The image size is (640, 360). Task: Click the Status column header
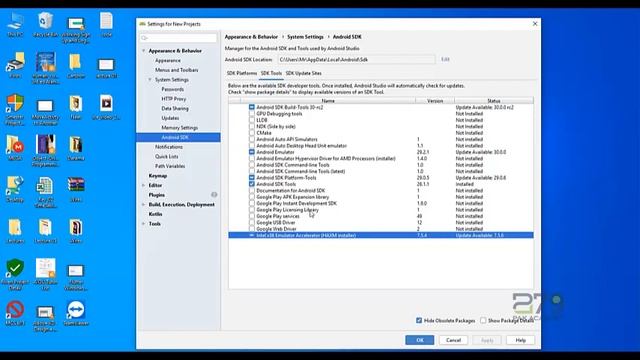[x=493, y=100]
